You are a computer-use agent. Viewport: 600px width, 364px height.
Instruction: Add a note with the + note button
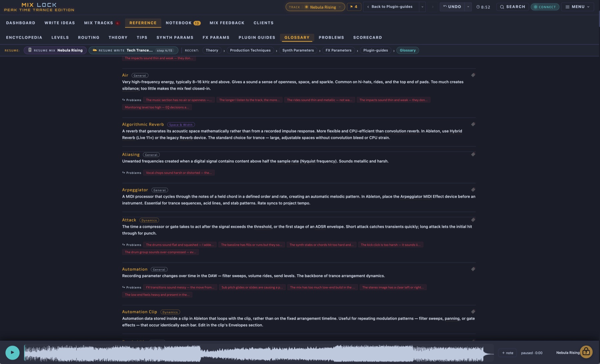point(507,353)
